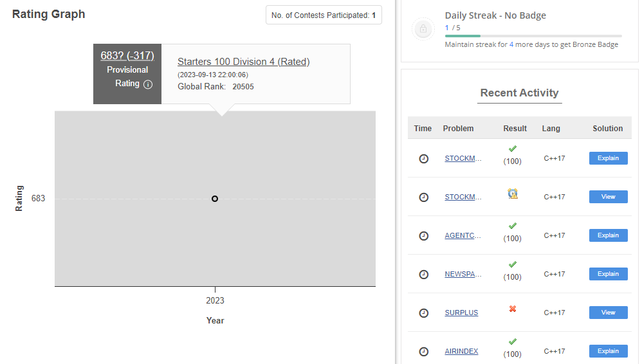Click the rating graph data point
This screenshot has width=642, height=364.
215,199
